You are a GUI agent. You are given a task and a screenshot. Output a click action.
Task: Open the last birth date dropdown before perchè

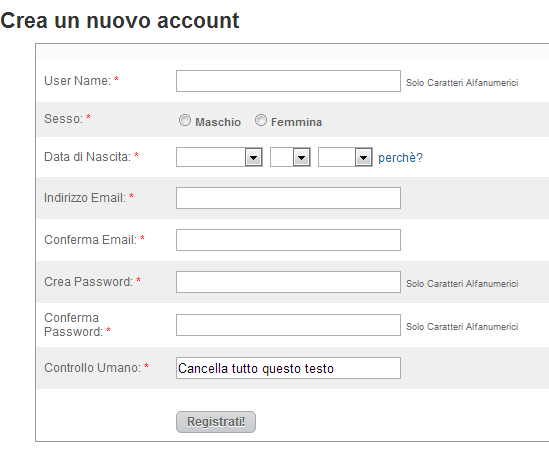pos(345,157)
